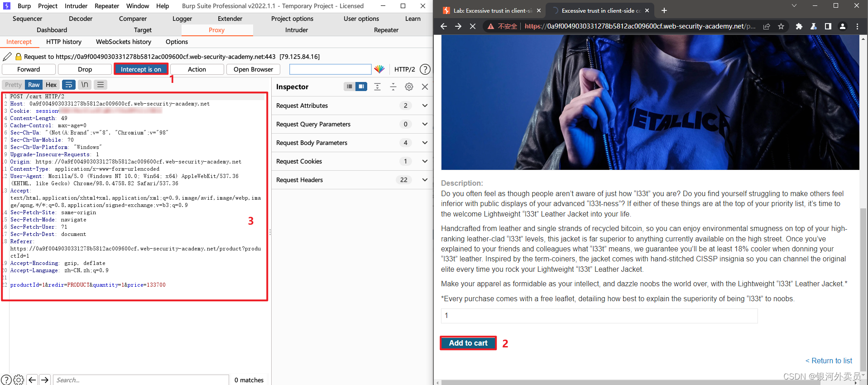Open Burp help question mark near HTTP/2
The height and width of the screenshot is (385, 868).
coord(425,69)
